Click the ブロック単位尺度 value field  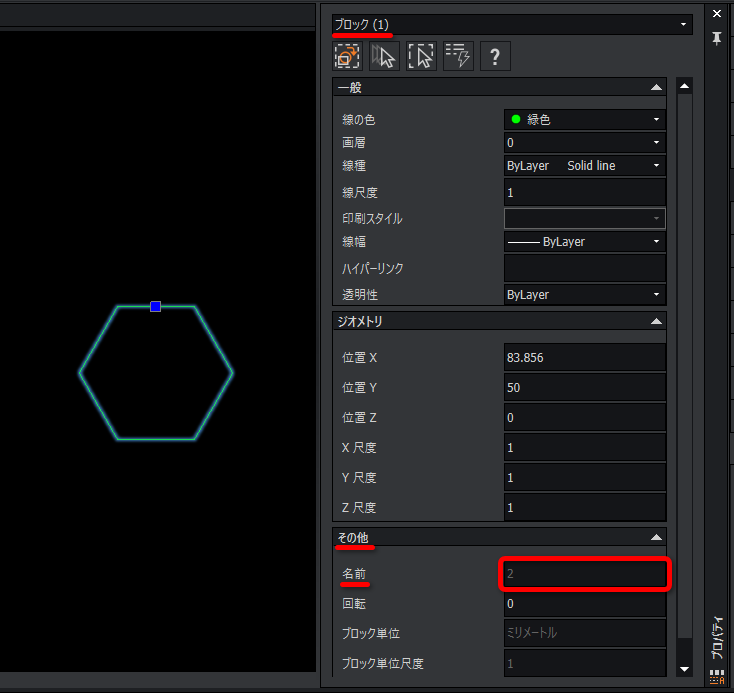click(585, 663)
